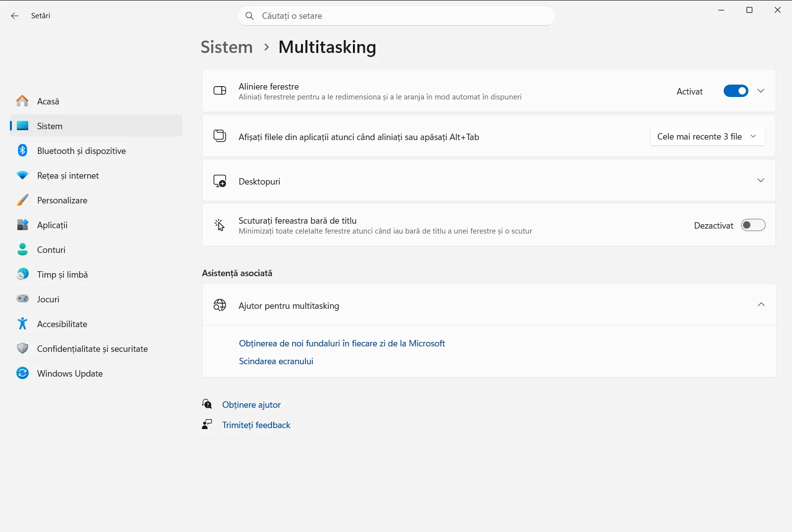Click the Wi-Fi network icon
The width and height of the screenshot is (792, 532).
(22, 175)
